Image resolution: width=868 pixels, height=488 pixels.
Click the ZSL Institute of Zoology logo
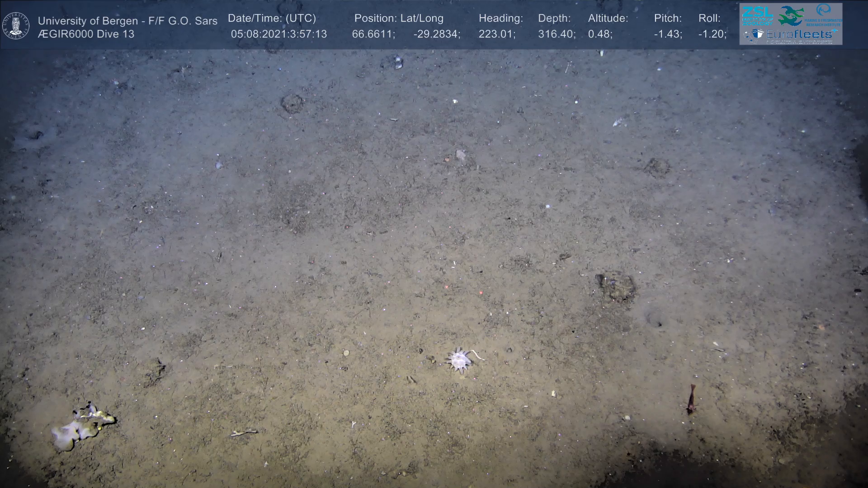pos(757,15)
